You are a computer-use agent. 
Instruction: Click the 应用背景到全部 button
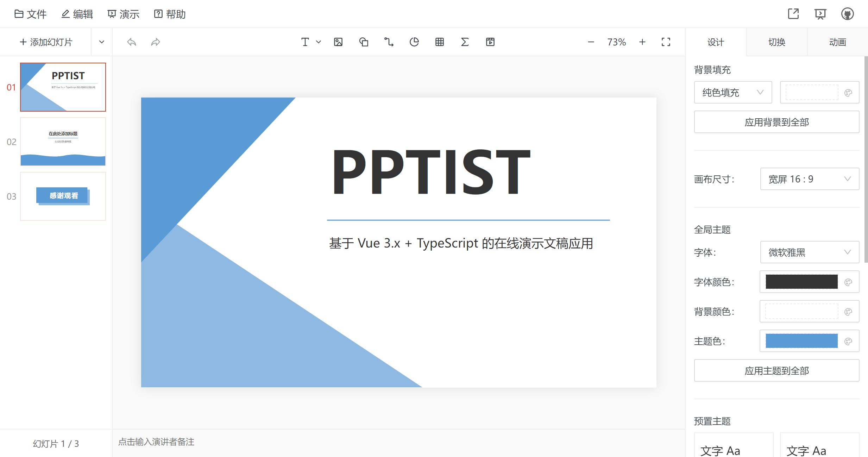(776, 122)
